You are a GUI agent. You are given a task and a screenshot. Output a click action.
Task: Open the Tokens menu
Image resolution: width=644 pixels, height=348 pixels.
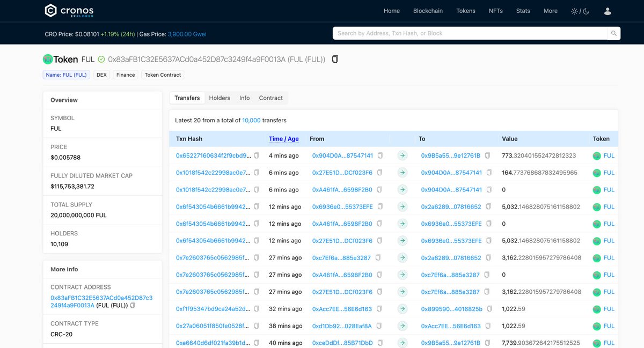(466, 11)
